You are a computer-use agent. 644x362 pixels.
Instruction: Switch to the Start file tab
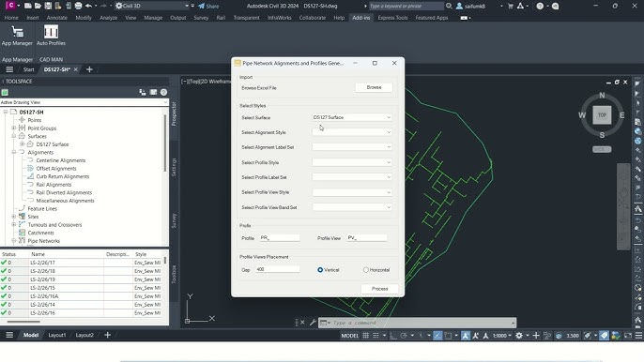click(x=29, y=69)
